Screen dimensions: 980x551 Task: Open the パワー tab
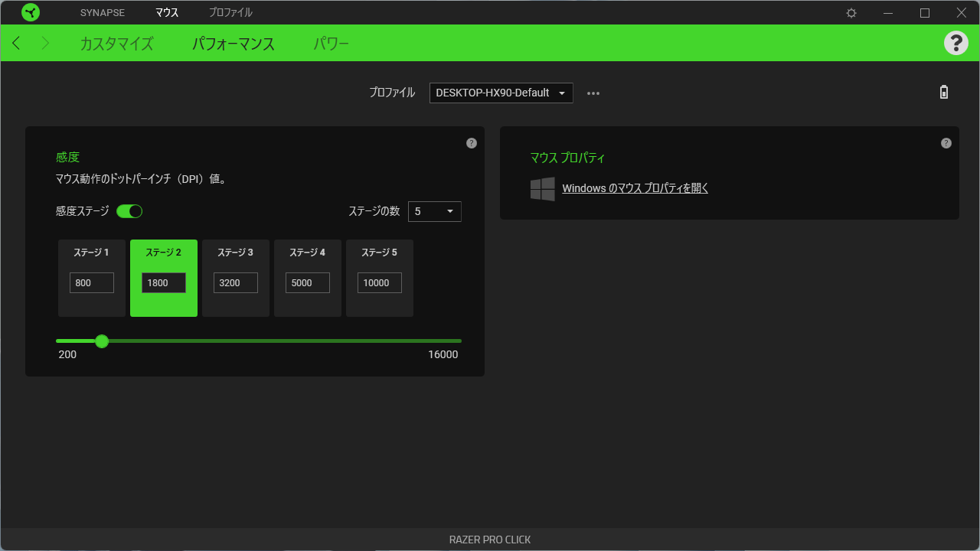[332, 44]
